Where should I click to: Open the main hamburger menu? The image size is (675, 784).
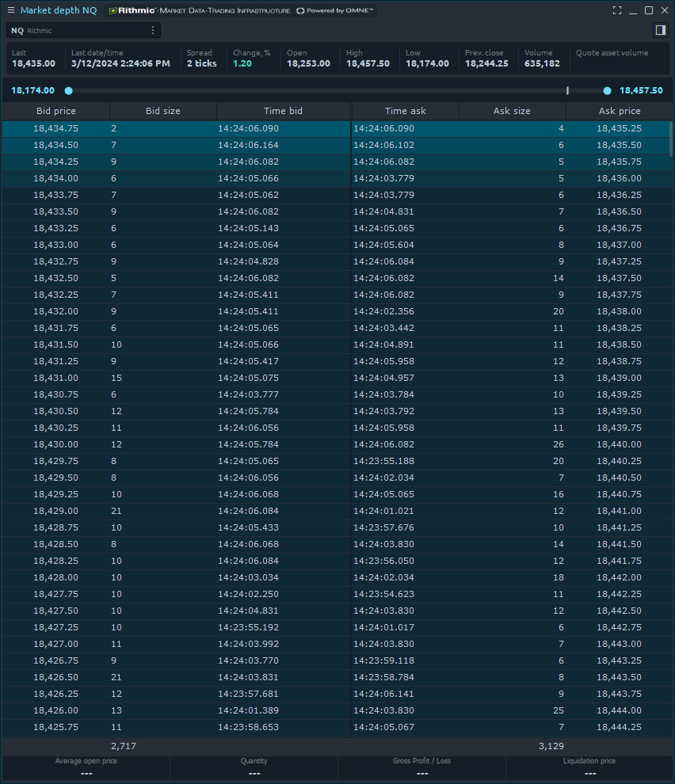point(11,10)
